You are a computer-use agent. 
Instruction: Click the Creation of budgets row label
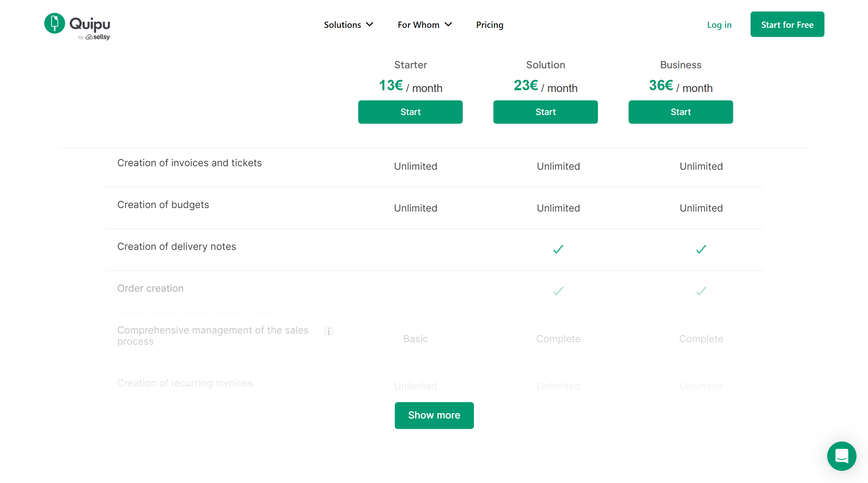(163, 205)
